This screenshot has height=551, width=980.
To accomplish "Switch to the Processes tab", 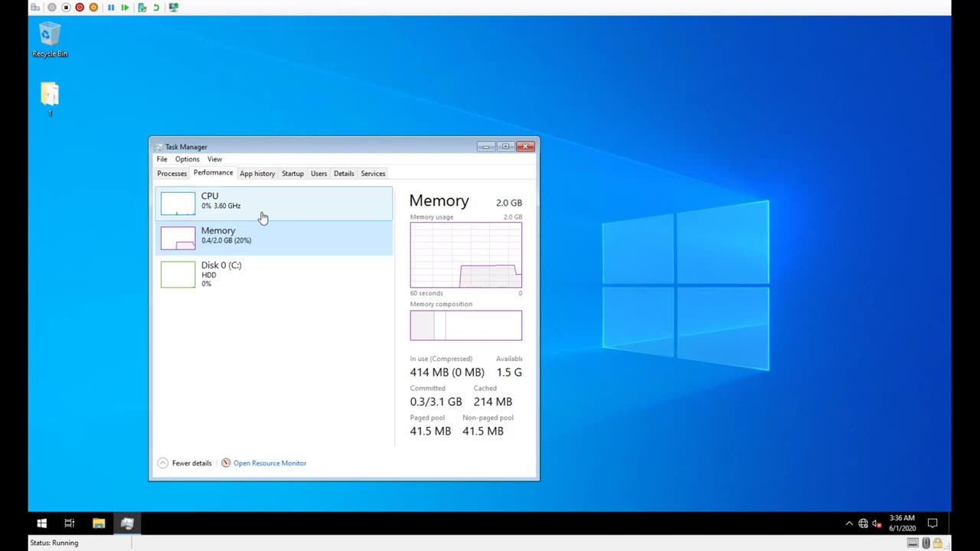I will (x=171, y=174).
